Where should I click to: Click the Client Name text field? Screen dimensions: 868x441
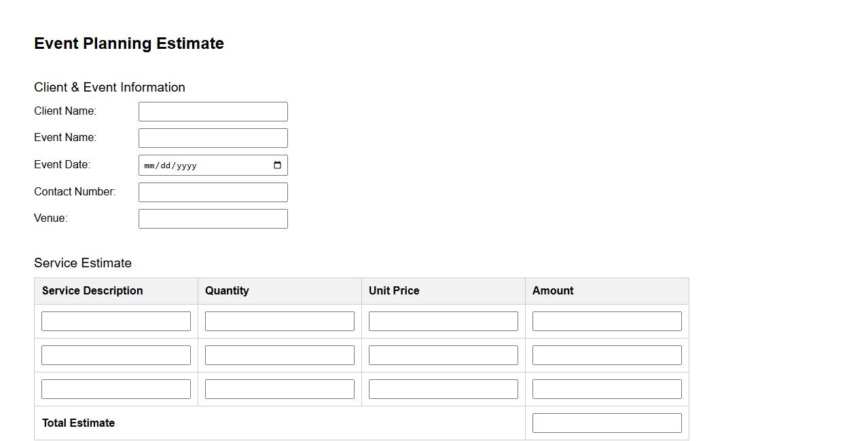[213, 112]
